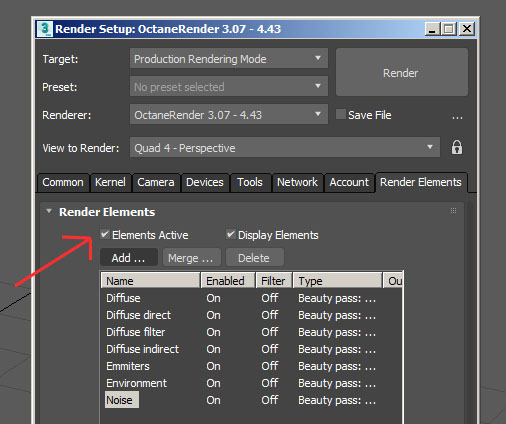Close the Render Setup window
The width and height of the screenshot is (506, 424).
click(x=467, y=29)
